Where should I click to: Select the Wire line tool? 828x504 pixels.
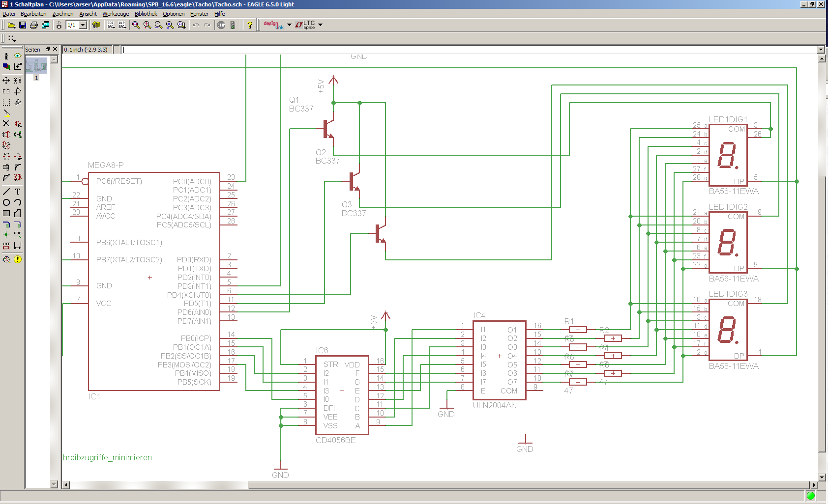pos(6,192)
